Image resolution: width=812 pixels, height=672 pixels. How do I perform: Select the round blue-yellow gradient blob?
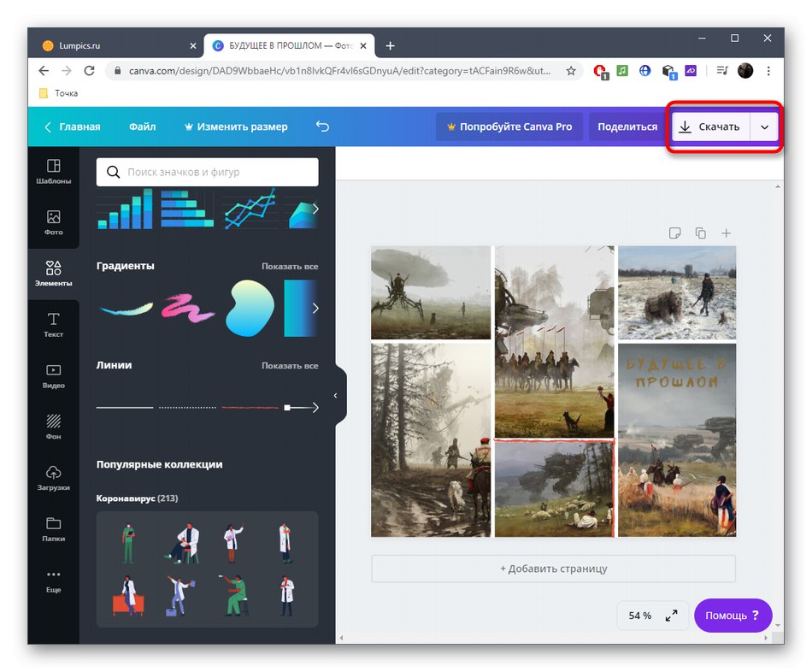250,309
